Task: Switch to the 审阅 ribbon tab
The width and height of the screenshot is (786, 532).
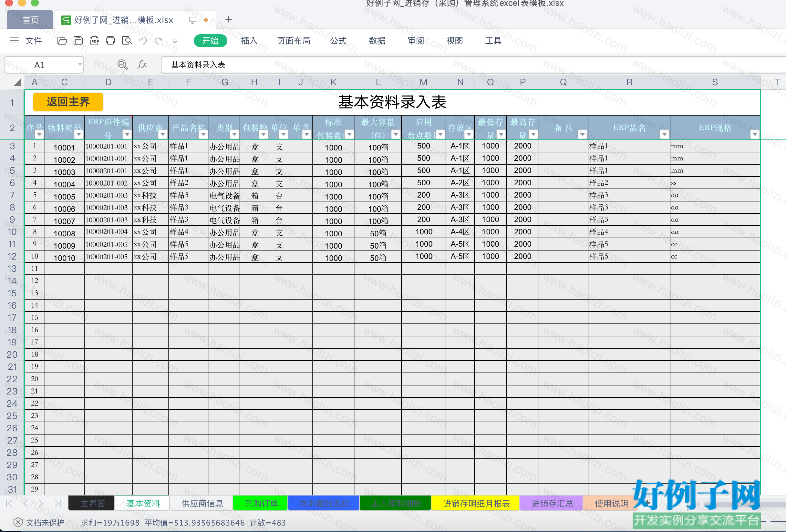Action: (416, 41)
